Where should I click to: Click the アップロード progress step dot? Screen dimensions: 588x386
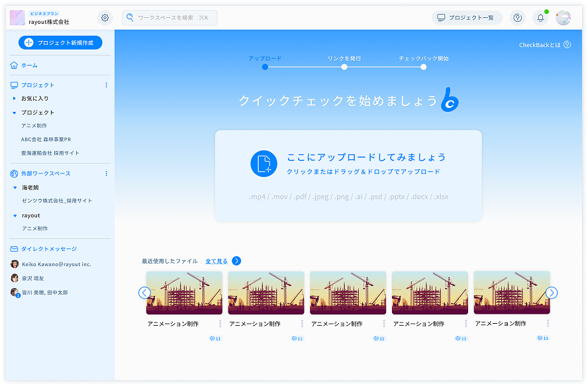pyautogui.click(x=265, y=67)
